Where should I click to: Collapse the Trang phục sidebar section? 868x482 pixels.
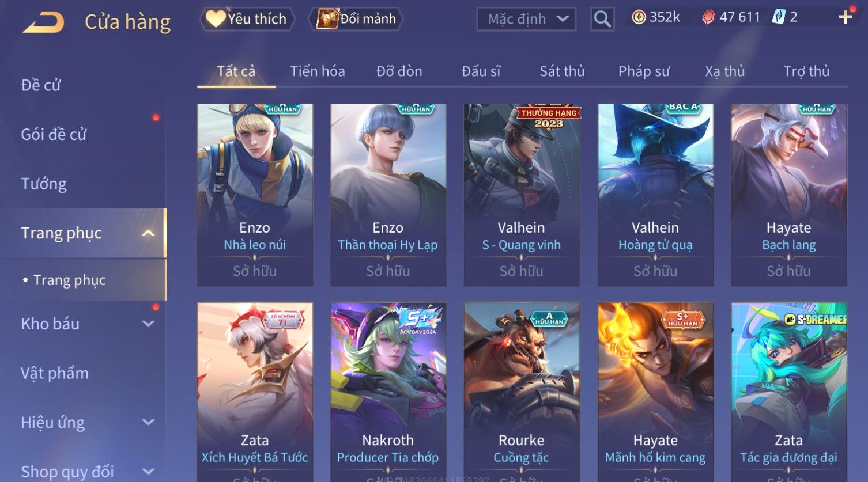(148, 233)
